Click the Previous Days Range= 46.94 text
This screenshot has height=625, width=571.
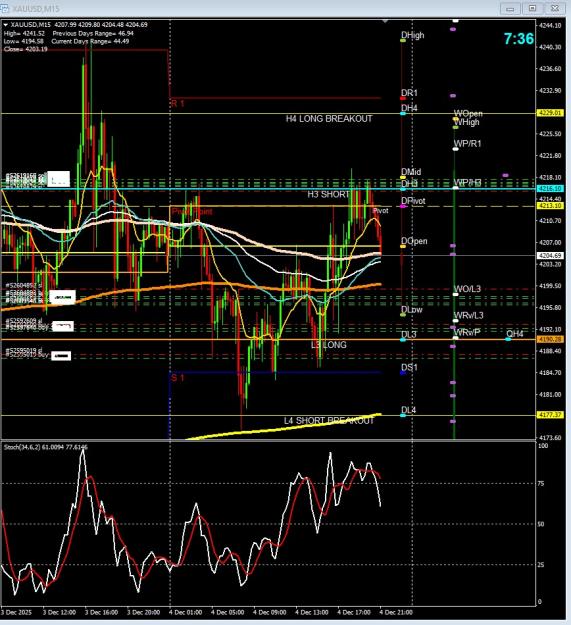click(93, 33)
